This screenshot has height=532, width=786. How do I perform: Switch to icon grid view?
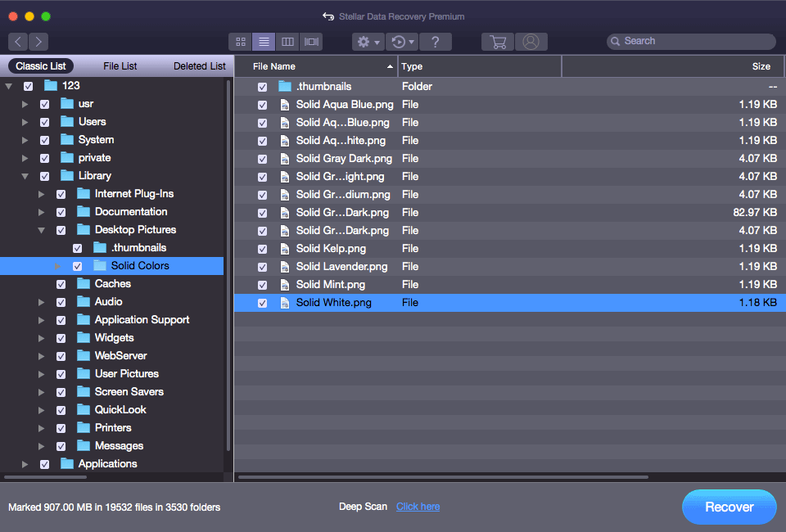coord(240,41)
